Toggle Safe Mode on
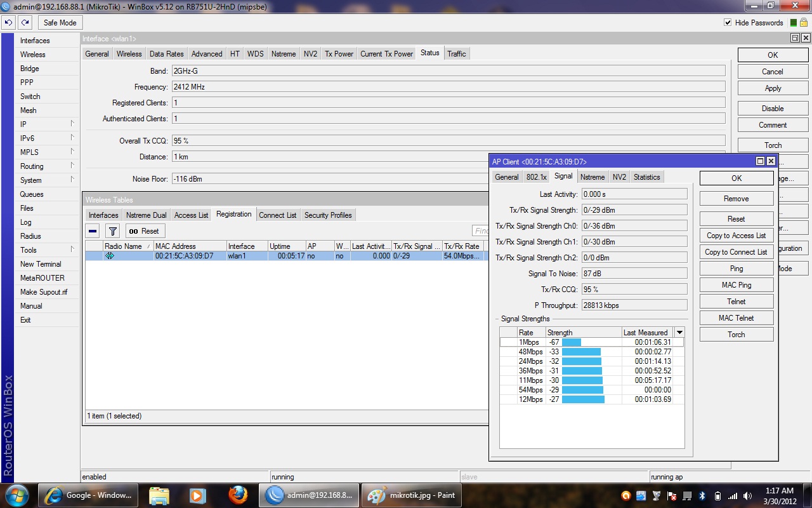Image resolution: width=812 pixels, height=508 pixels. [x=60, y=23]
